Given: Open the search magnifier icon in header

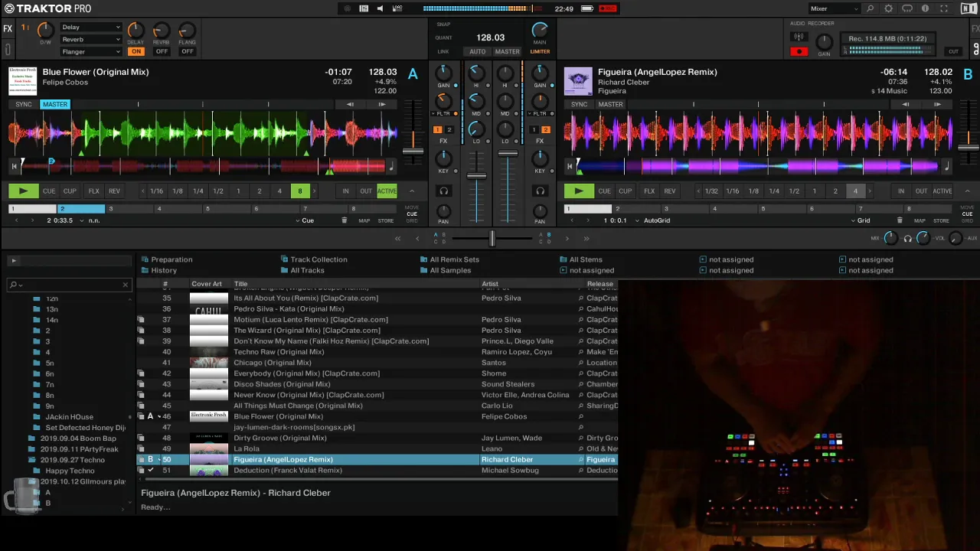Looking at the screenshot, I should [870, 8].
